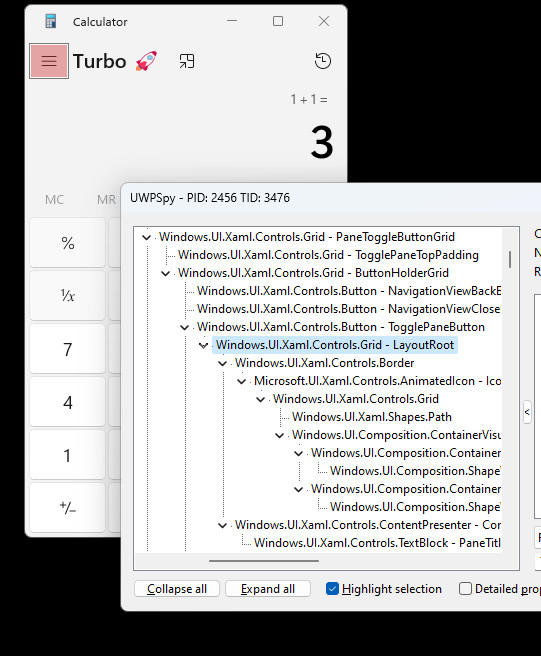Maximize the Calculator window
541x656 pixels.
pyautogui.click(x=278, y=21)
